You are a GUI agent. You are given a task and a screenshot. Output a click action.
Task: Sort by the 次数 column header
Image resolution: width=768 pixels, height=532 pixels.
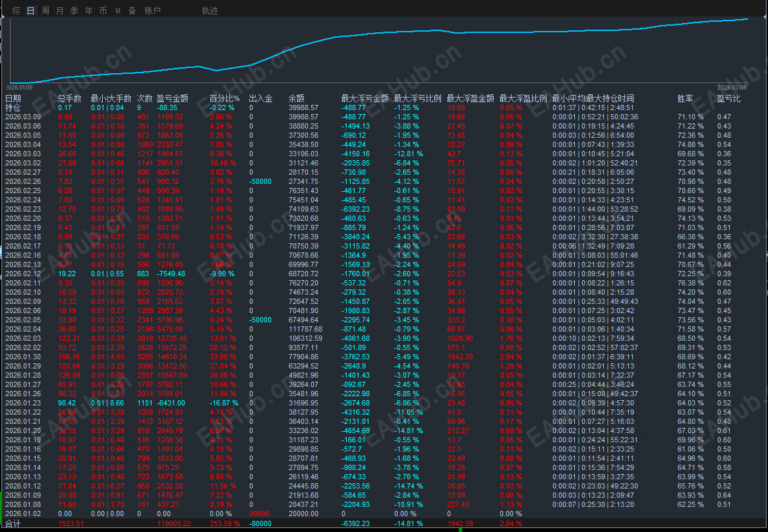coord(144,98)
